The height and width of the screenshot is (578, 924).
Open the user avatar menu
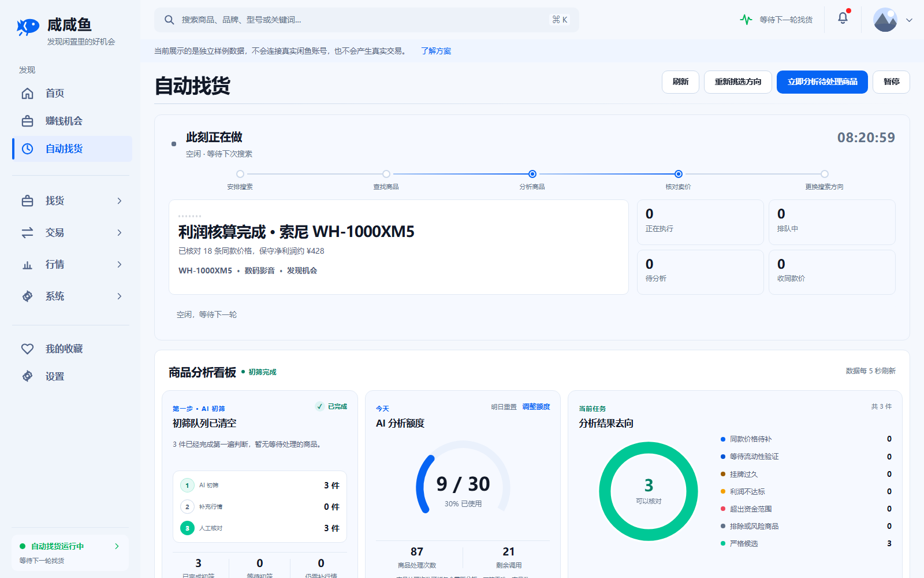tap(885, 20)
